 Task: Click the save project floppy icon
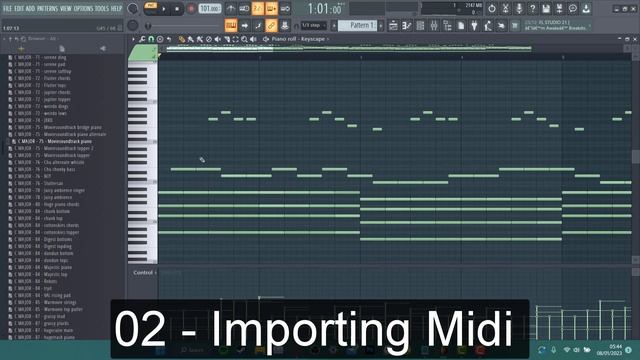coord(546,8)
